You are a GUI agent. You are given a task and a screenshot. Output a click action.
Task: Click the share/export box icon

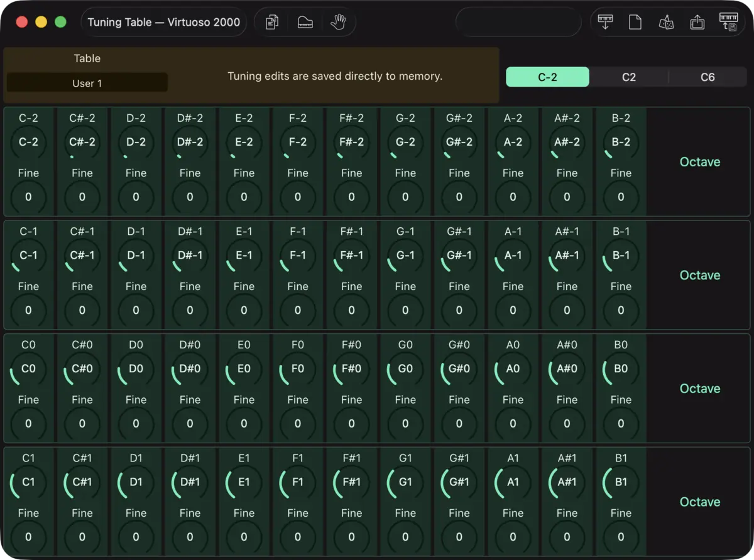point(697,23)
